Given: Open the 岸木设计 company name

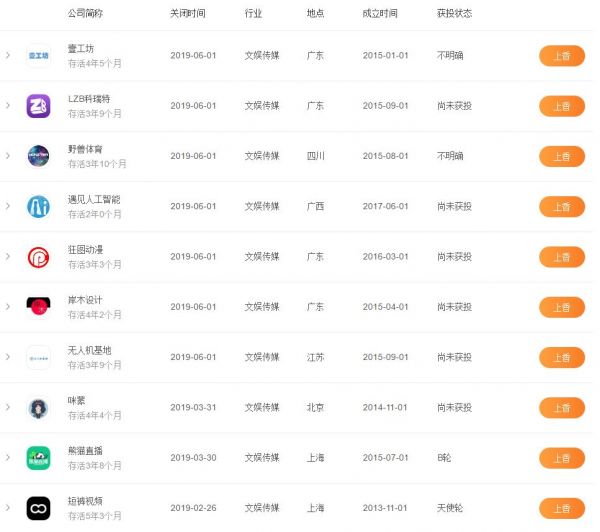Looking at the screenshot, I should (85, 300).
